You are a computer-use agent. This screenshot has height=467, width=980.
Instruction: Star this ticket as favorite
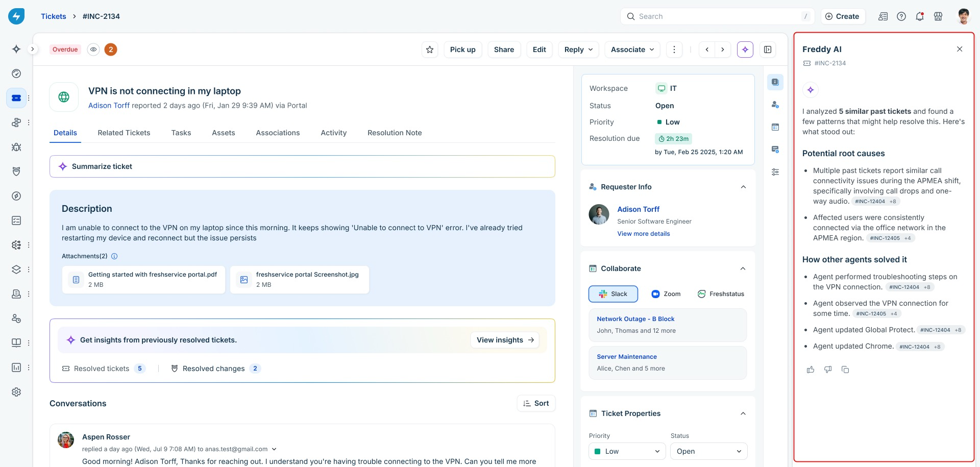pos(430,50)
